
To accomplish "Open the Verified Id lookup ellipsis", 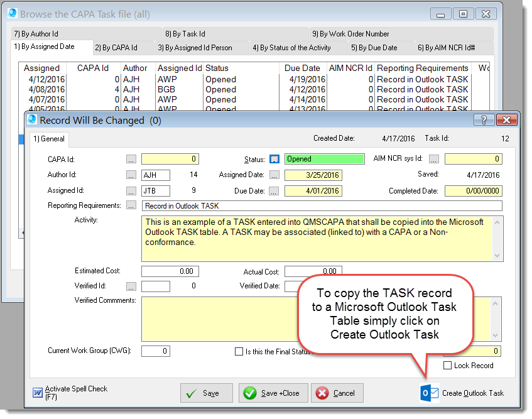I will (131, 287).
